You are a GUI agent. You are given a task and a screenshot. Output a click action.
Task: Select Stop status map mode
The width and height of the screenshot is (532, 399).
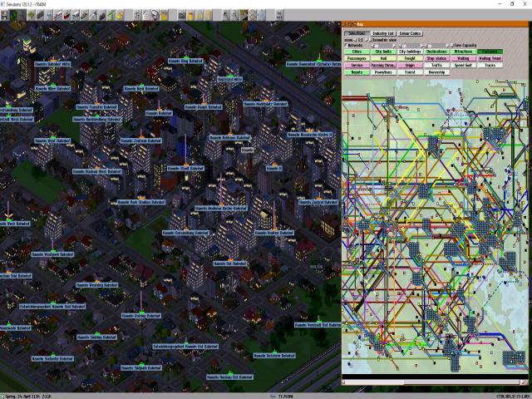click(436, 58)
